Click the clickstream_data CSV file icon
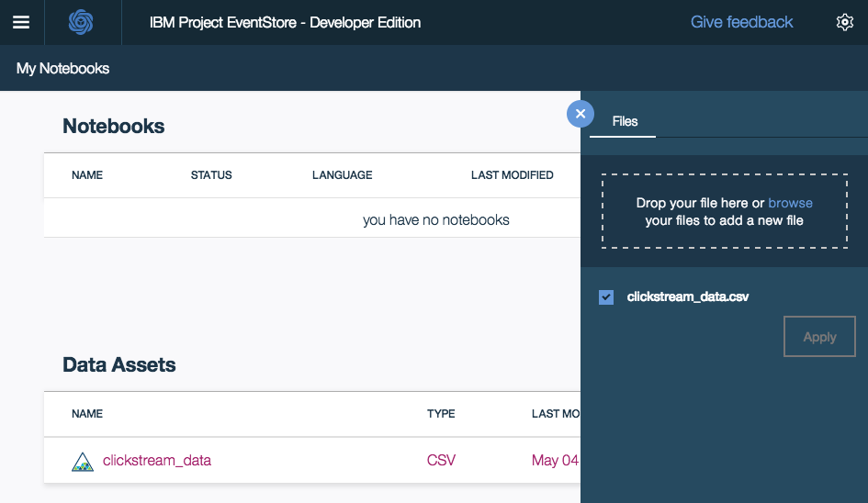 83,461
